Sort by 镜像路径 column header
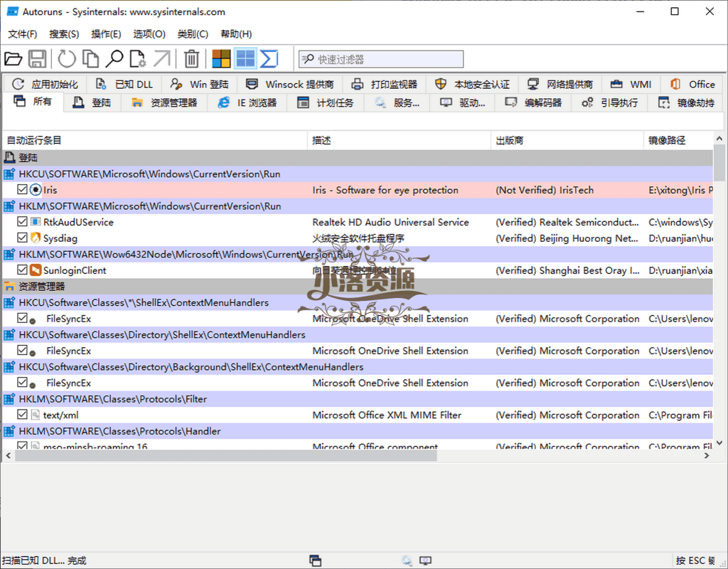Viewport: 728px width, 569px height. (x=678, y=140)
